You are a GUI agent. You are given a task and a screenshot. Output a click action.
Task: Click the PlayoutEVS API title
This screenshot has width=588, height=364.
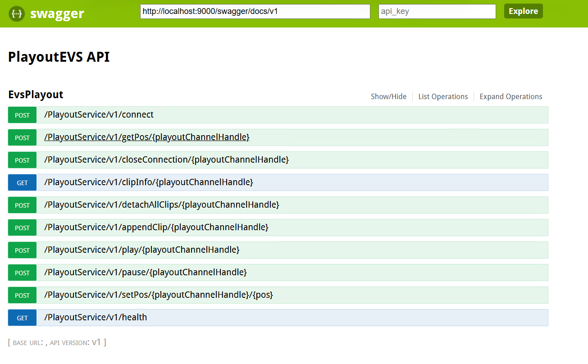coord(59,57)
